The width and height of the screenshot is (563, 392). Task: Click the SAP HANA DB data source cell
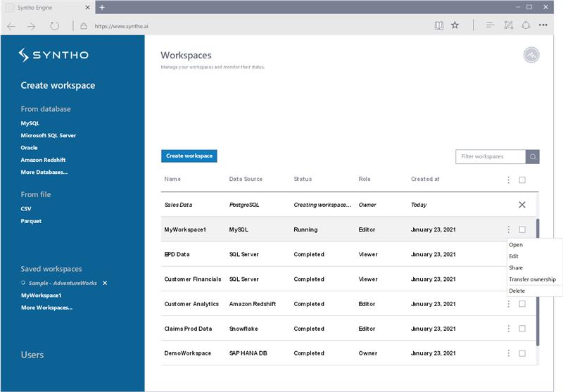click(x=248, y=353)
